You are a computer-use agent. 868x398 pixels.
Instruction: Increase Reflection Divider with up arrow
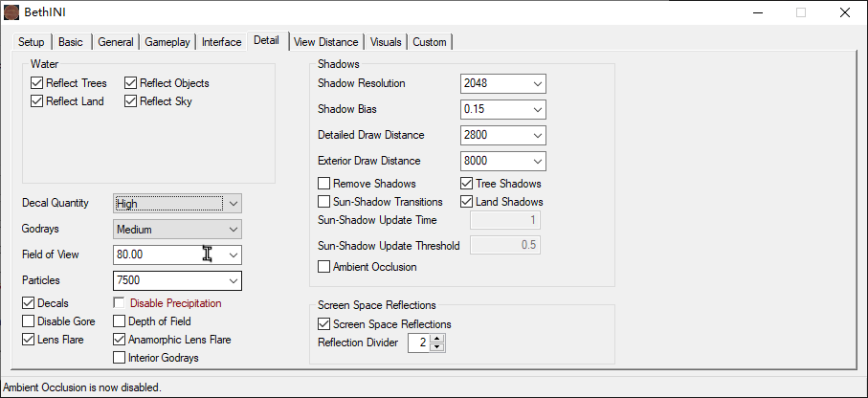click(x=437, y=339)
